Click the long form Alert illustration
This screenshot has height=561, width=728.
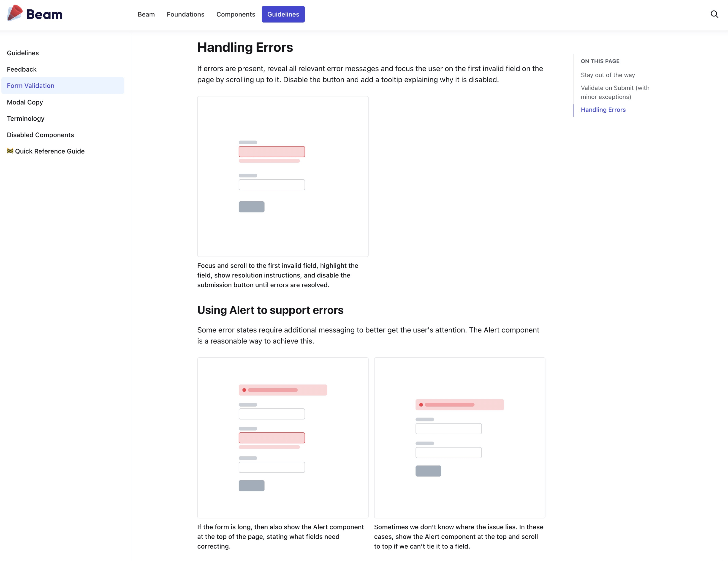click(x=283, y=437)
